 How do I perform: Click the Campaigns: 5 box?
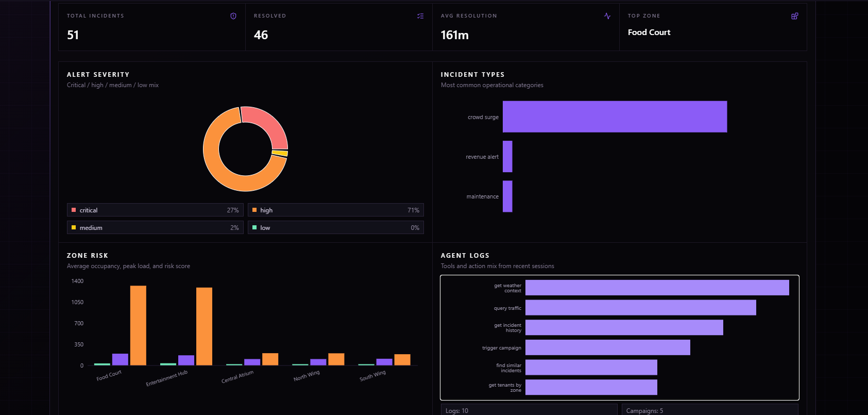click(x=710, y=410)
